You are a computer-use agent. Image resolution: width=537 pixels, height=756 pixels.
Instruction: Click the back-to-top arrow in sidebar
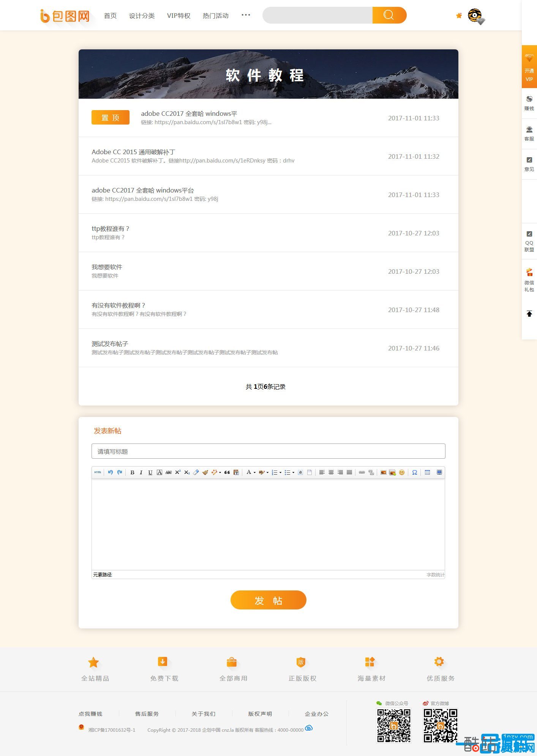(529, 314)
